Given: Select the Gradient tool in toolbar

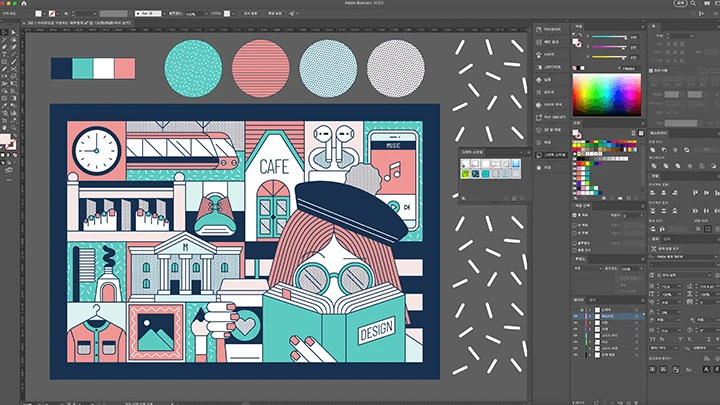Looking at the screenshot, I should pos(14,98).
